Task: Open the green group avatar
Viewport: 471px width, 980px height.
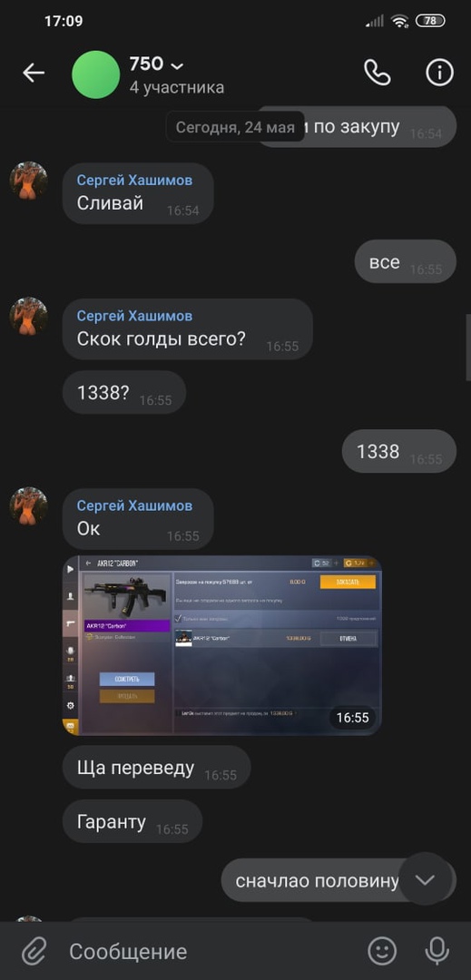Action: [95, 74]
